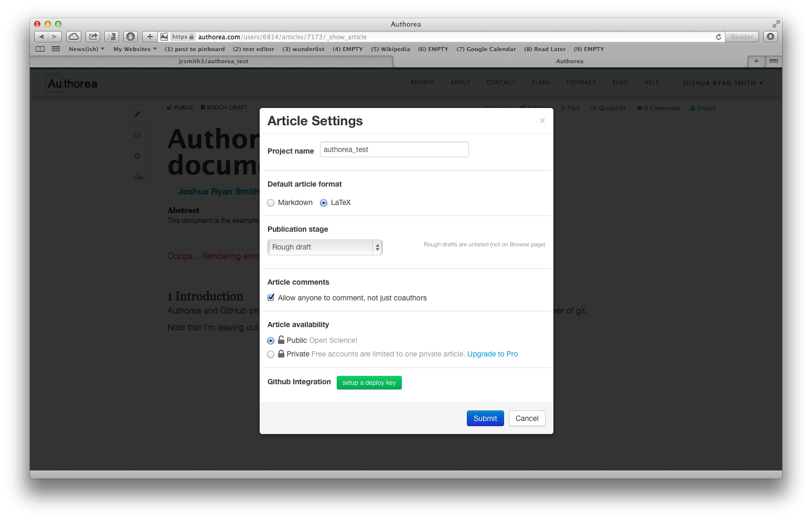This screenshot has height=520, width=812.
Task: Click the Authorea logo
Action: [x=72, y=83]
